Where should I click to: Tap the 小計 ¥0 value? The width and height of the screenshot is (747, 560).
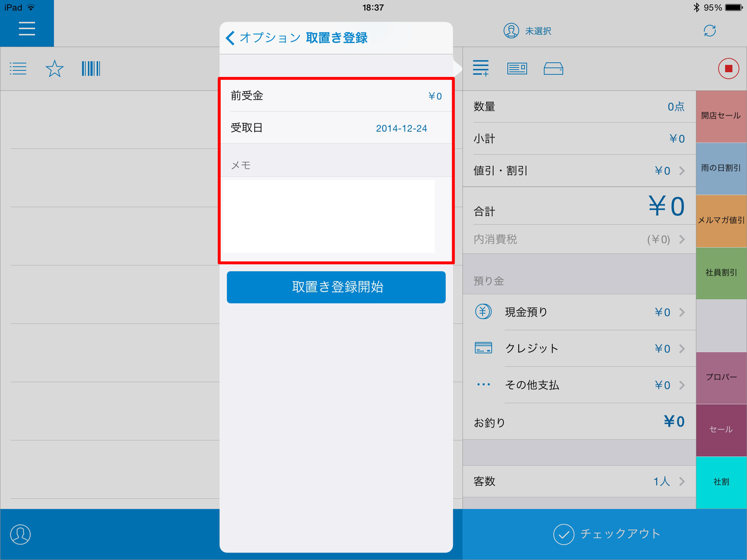pos(677,139)
